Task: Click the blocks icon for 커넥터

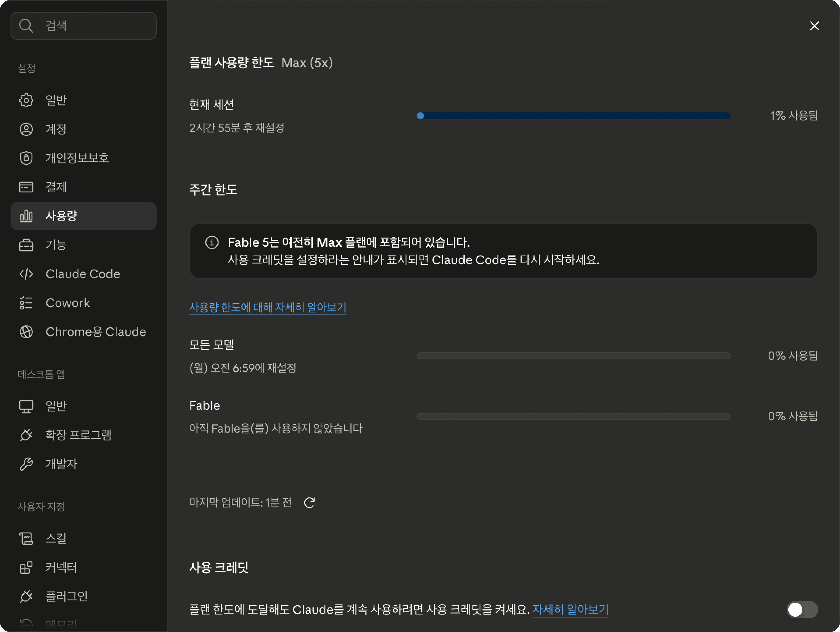Action: pos(26,567)
